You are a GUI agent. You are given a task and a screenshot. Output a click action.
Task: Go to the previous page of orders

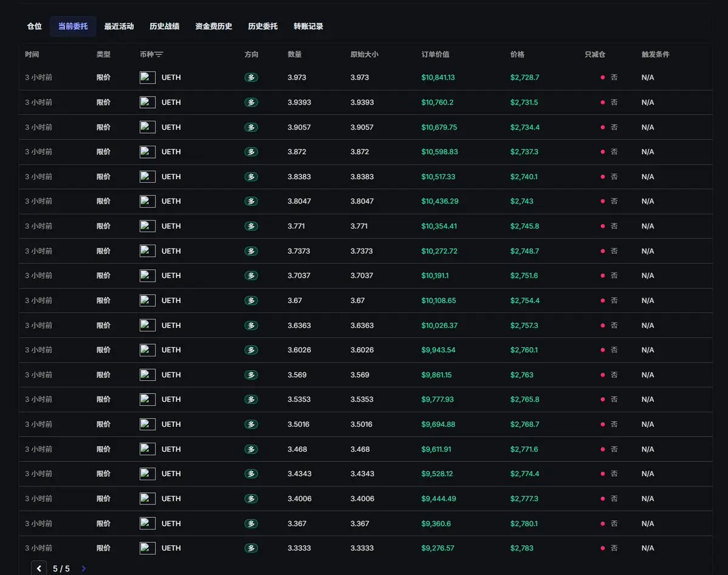(39, 568)
